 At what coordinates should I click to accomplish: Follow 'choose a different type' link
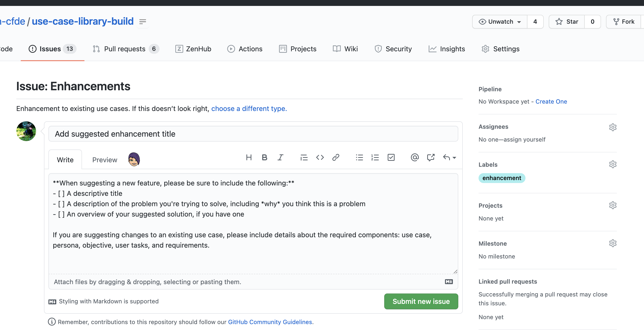point(249,109)
